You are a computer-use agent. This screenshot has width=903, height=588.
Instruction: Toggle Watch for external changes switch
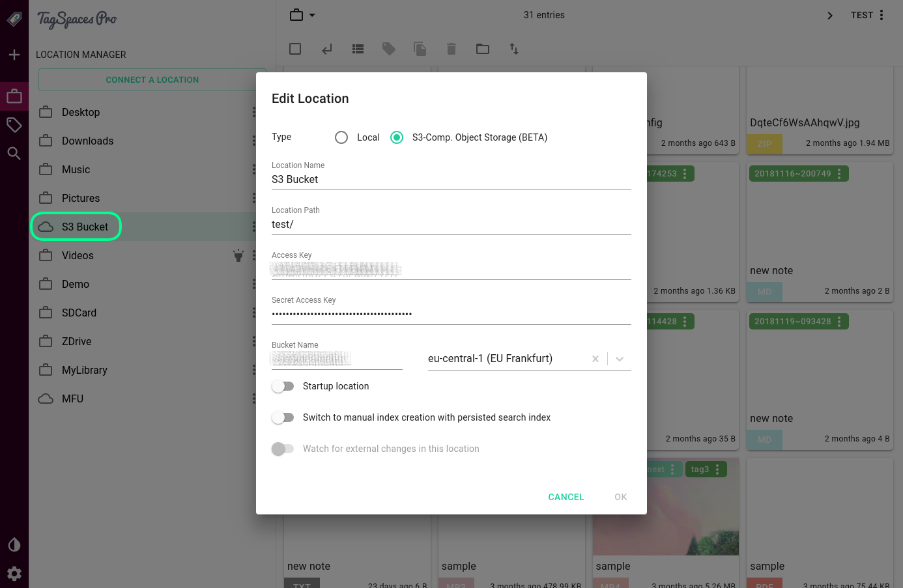tap(283, 449)
